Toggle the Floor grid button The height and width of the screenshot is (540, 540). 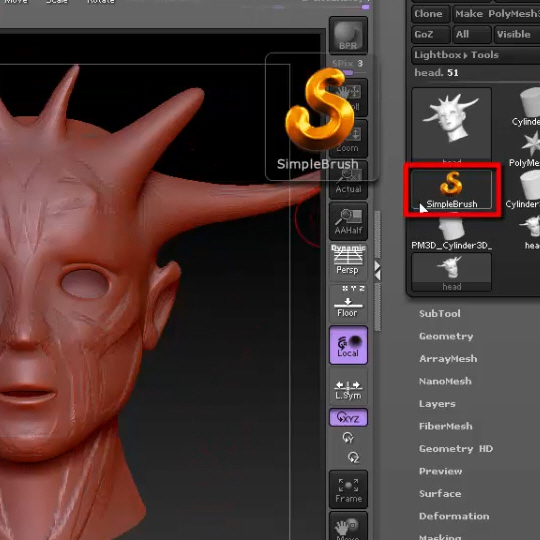(x=348, y=303)
